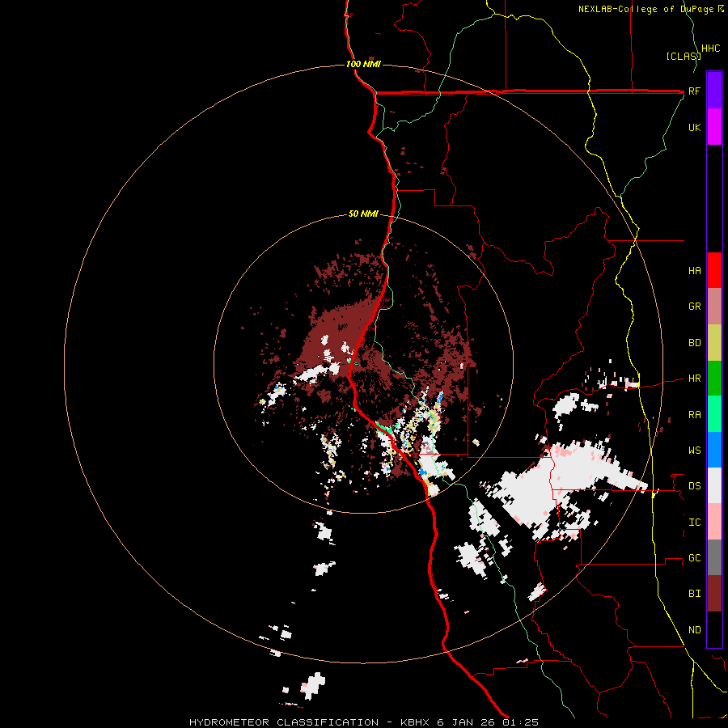Screen dimensions: 728x728
Task: Click the BD legend label
Action: pos(694,343)
